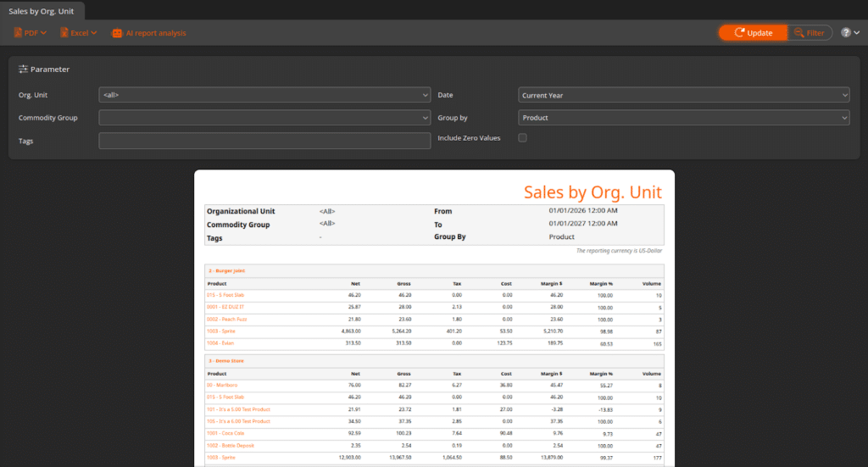Open the 2 - Burger Joint group link
This screenshot has width=868, height=467.
pos(226,270)
